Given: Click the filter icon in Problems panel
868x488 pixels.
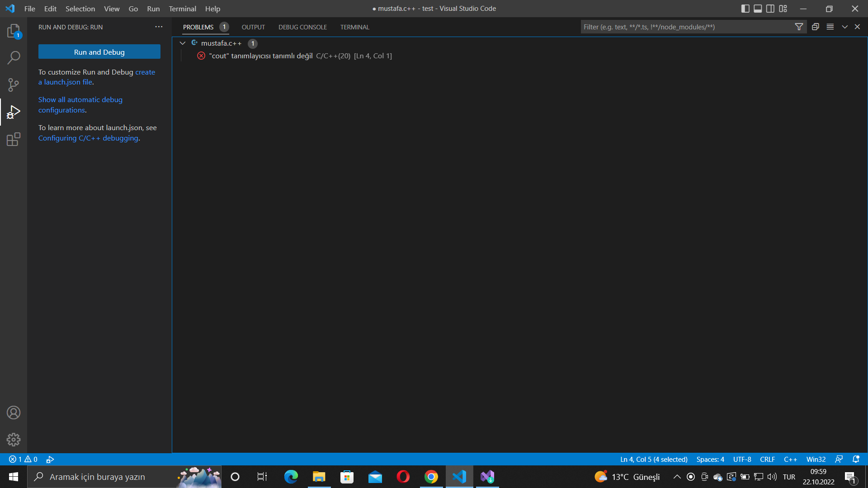Looking at the screenshot, I should (798, 27).
